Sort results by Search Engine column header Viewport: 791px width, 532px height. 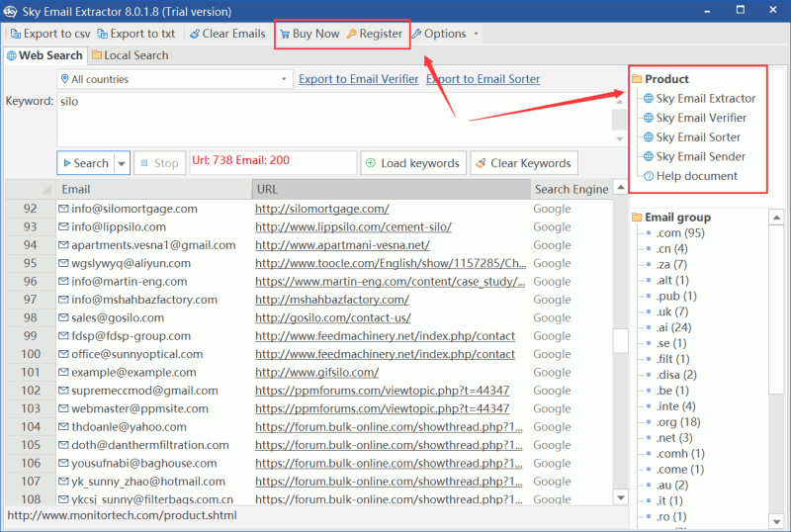pyautogui.click(x=571, y=189)
